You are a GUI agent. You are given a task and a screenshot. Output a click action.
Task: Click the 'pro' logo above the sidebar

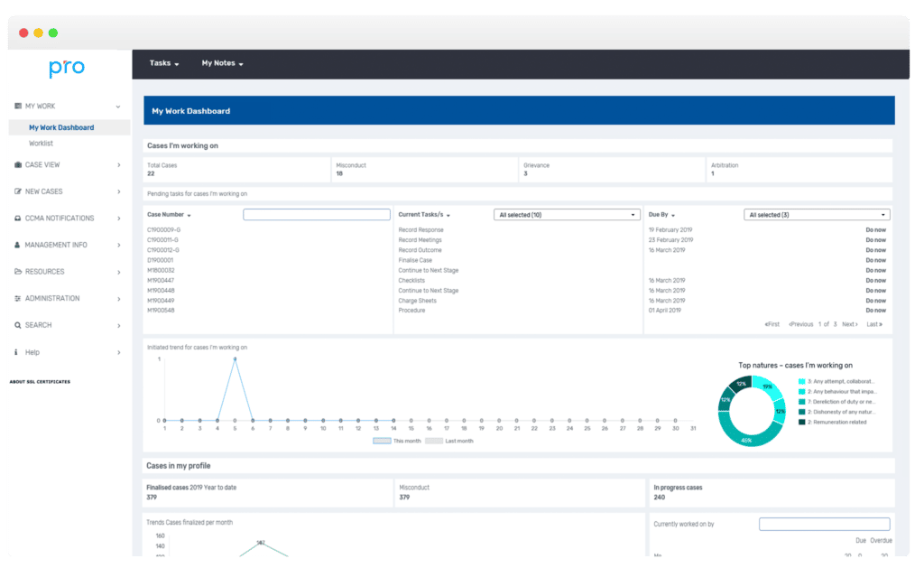(x=67, y=68)
